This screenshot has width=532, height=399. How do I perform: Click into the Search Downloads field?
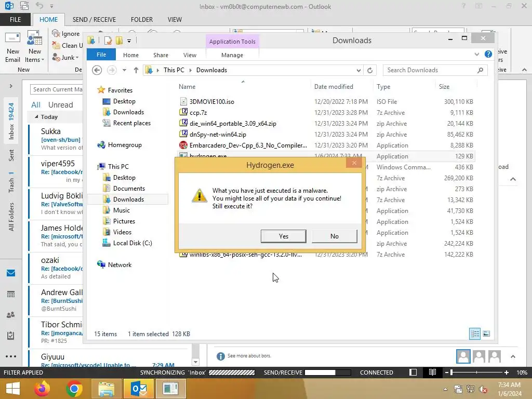pos(431,70)
